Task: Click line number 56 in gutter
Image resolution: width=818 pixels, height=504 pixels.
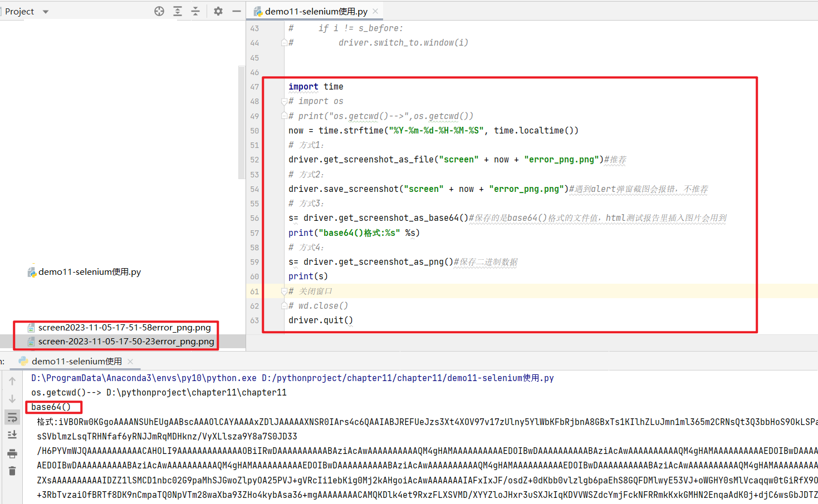Action: 254,218
